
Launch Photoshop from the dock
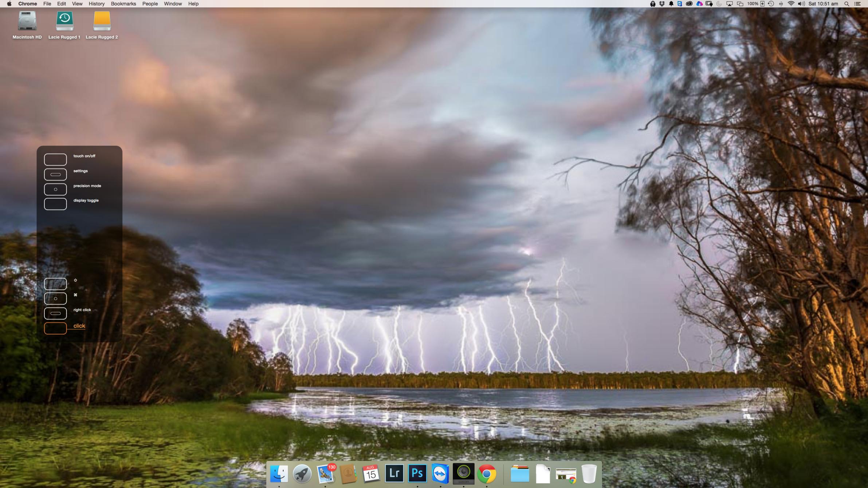coord(417,473)
